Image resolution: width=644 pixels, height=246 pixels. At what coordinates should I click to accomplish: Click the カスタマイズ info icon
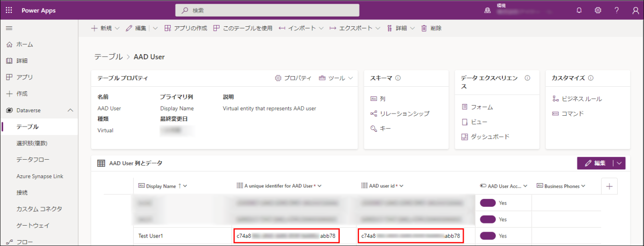click(591, 78)
